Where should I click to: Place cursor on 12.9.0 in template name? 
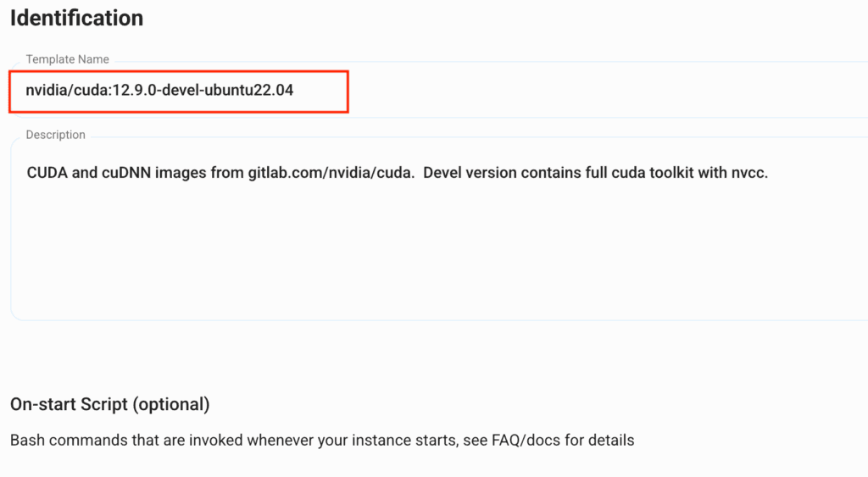131,90
